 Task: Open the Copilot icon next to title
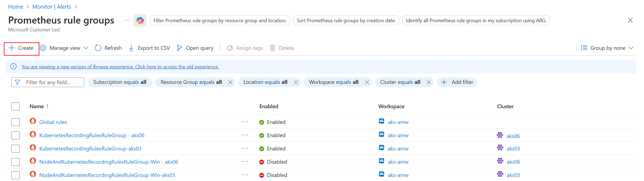140,20
